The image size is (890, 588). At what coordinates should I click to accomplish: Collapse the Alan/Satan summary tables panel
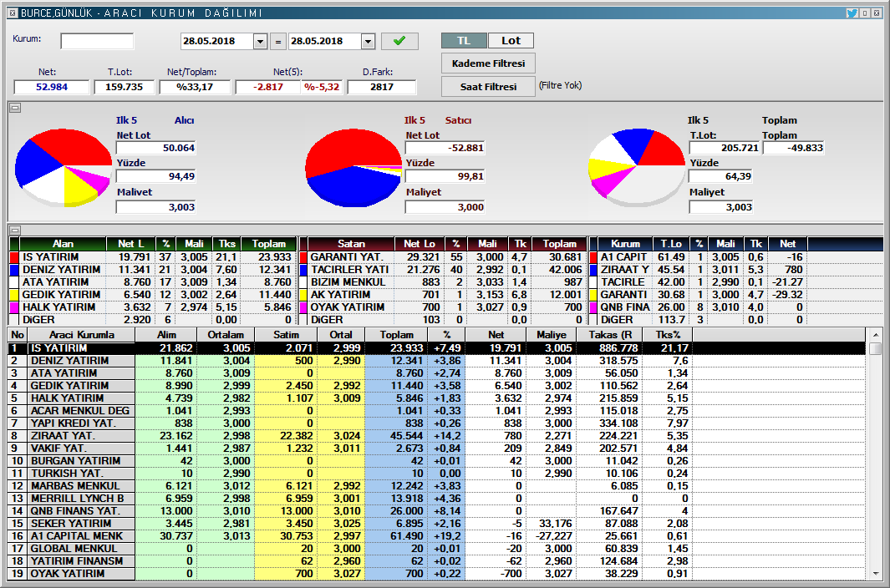[15, 230]
